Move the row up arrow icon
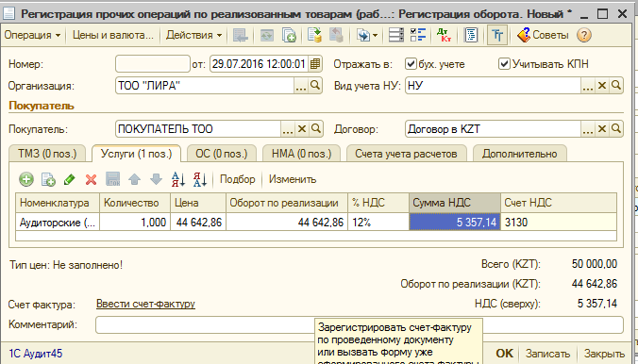Image resolution: width=638 pixels, height=364 pixels. (x=134, y=179)
